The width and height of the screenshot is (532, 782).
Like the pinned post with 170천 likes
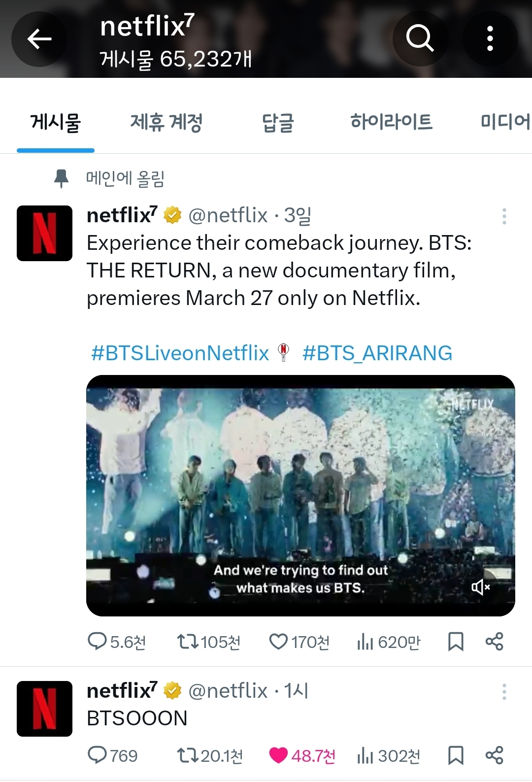coord(278,642)
